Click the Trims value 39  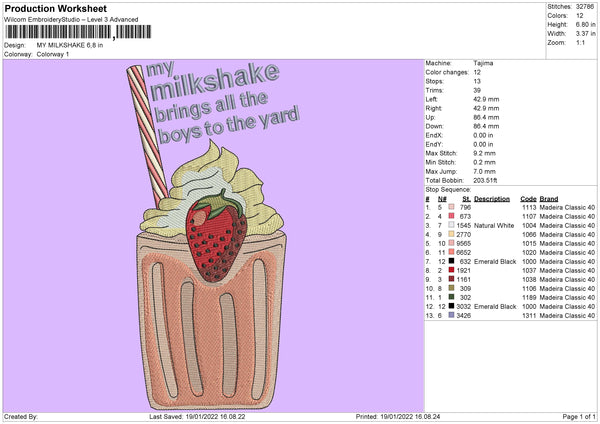[477, 90]
